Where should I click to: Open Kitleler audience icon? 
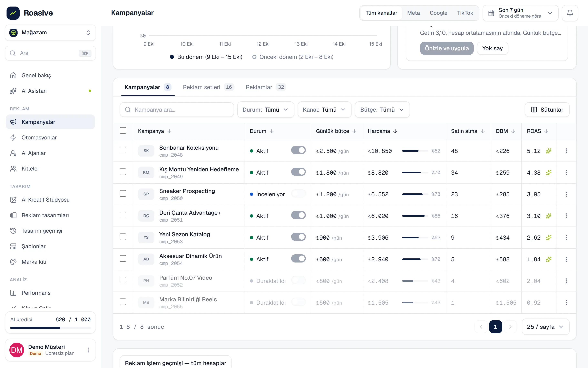point(13,169)
